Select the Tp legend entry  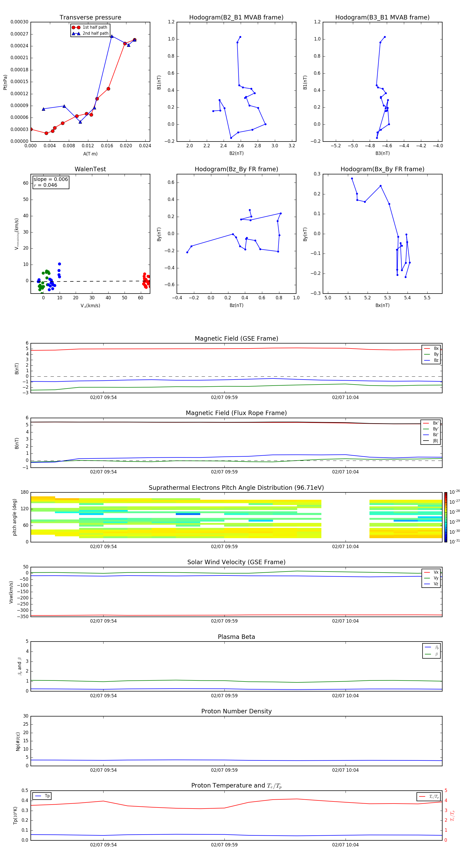[x=42, y=796]
